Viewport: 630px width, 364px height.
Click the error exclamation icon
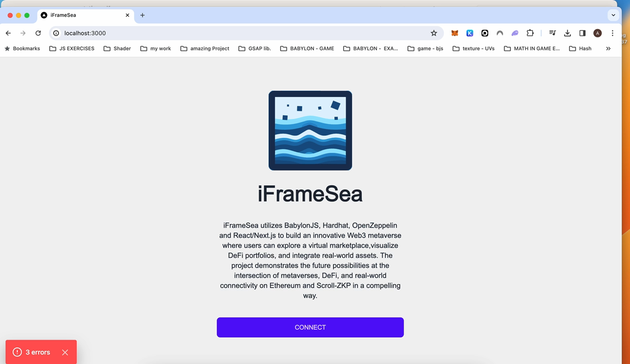(x=17, y=352)
